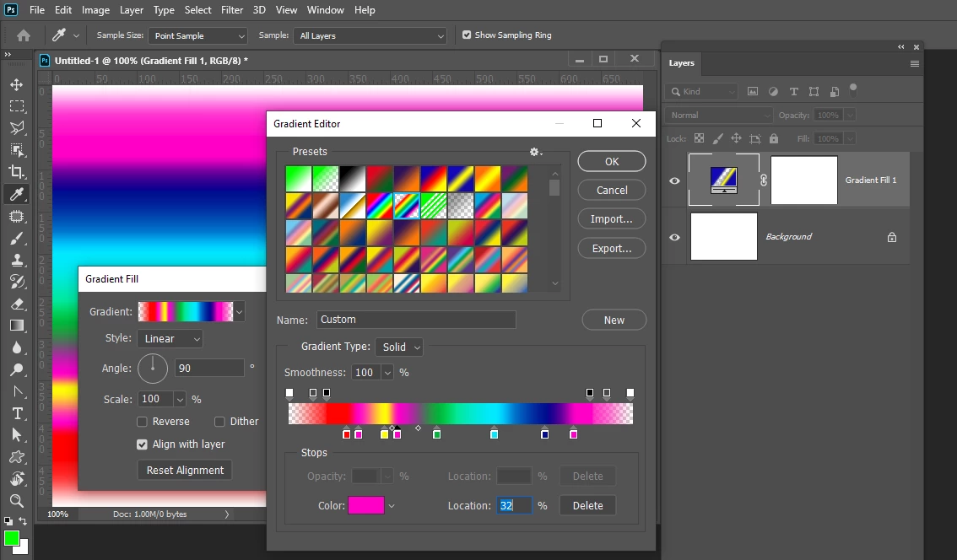This screenshot has height=560, width=957.
Task: Click the Presets gear settings icon
Action: 535,152
